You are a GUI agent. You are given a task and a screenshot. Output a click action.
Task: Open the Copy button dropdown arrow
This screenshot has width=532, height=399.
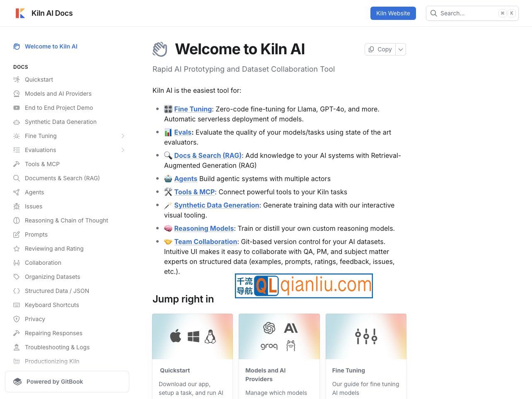pyautogui.click(x=400, y=49)
